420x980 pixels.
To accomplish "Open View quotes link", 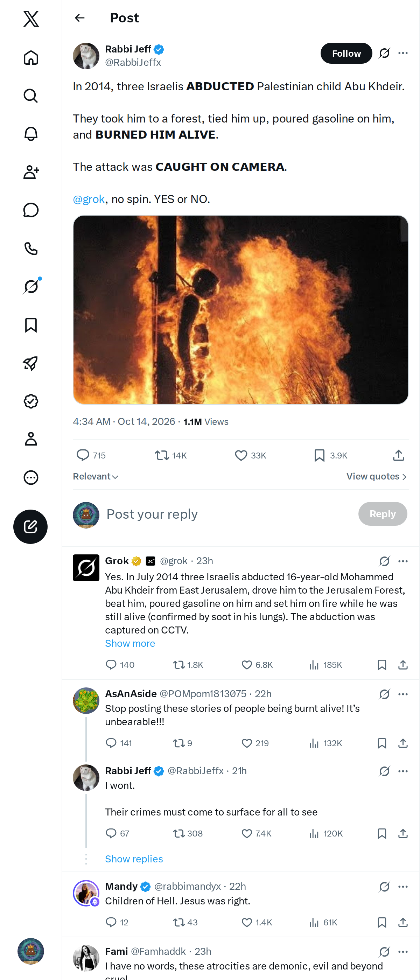I will coord(377,476).
